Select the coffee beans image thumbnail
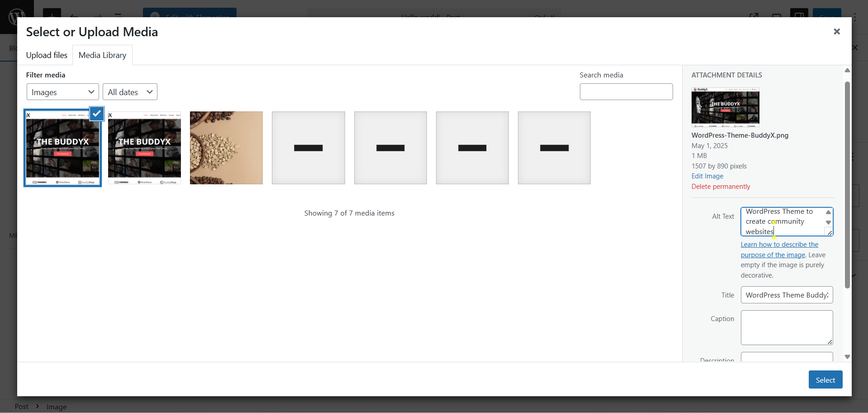This screenshot has height=413, width=868. (226, 148)
